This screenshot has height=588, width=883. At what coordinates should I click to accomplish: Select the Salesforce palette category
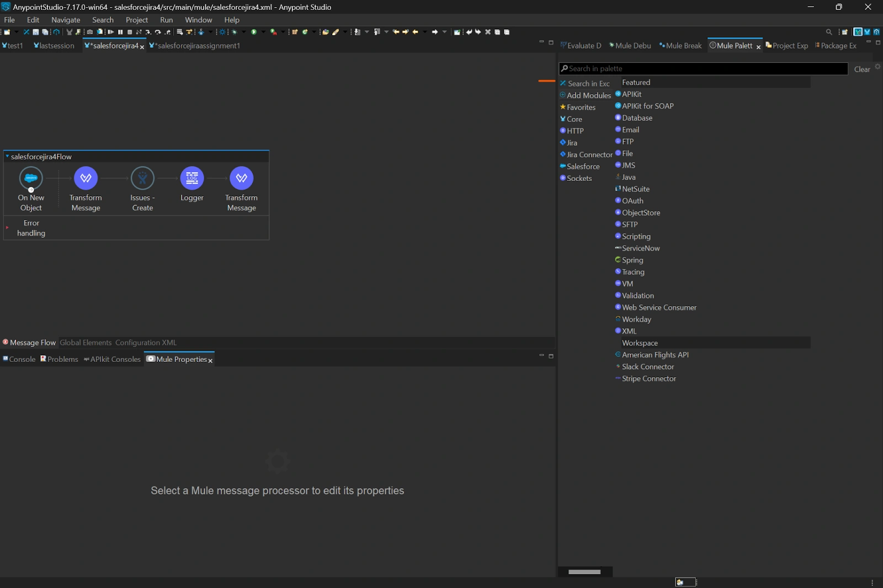click(583, 167)
